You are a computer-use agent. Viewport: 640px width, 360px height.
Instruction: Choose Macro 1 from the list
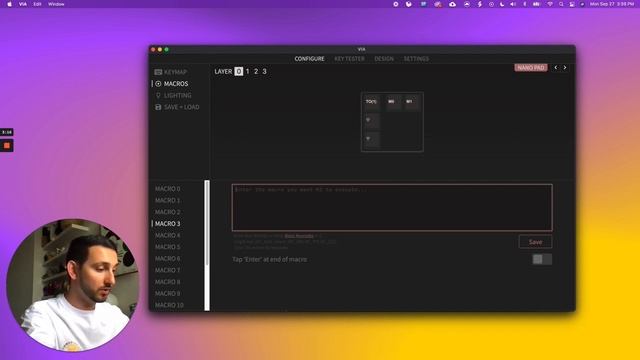click(x=168, y=200)
